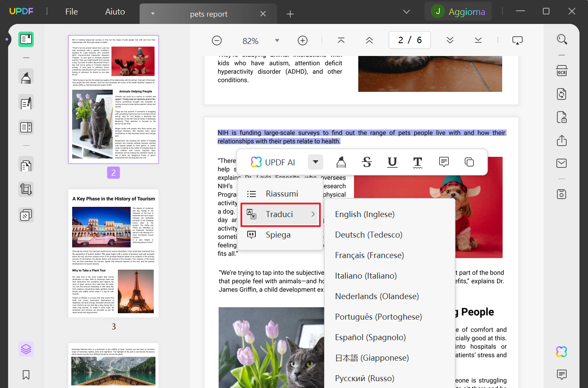Open the share icon in right sidebar
This screenshot has height=388, width=588.
(562, 140)
